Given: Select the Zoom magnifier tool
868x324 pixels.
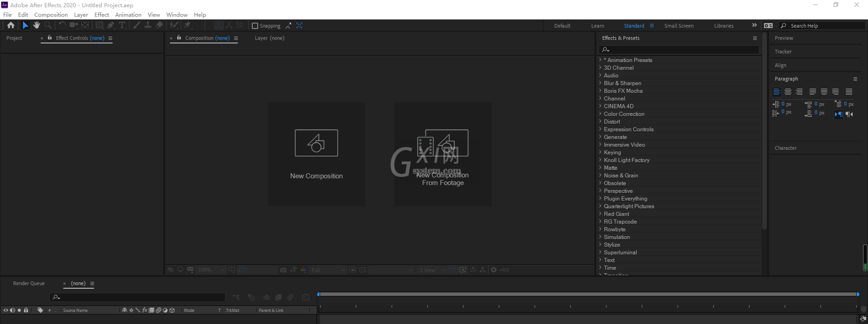Looking at the screenshot, I should 47,25.
